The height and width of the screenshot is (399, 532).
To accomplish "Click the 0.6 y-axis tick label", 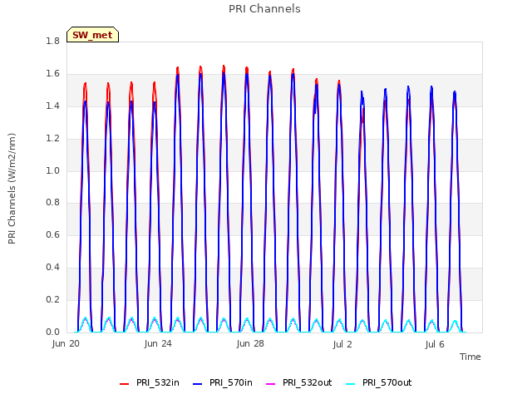I will click(52, 234).
